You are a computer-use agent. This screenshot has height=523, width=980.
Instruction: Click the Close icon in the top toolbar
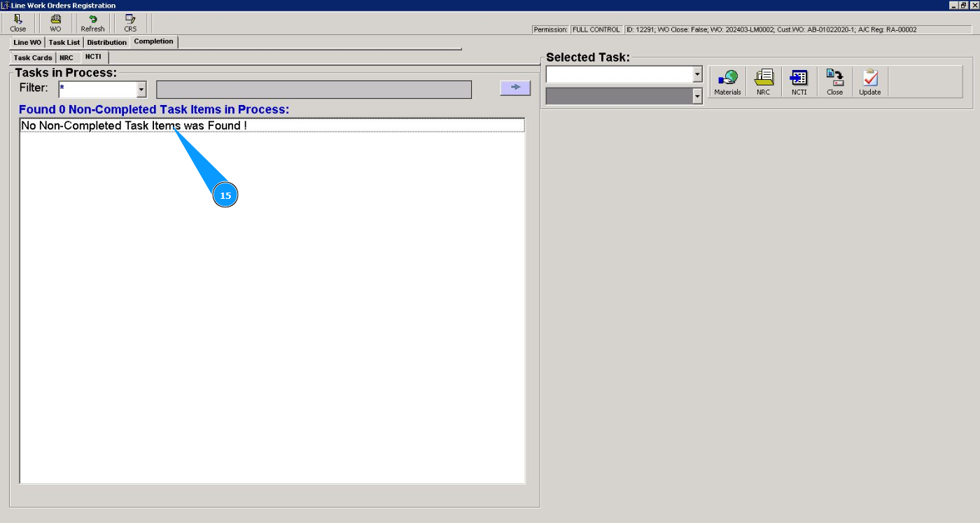point(18,23)
